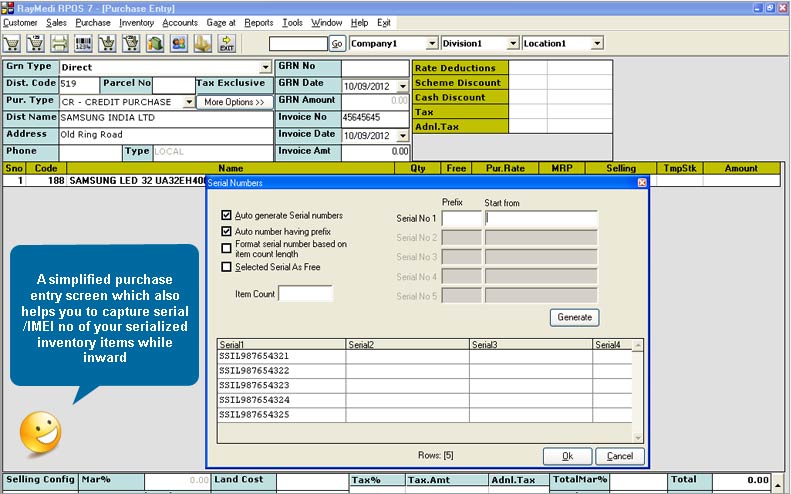This screenshot has width=791, height=494.
Task: Click the More Options button
Action: [234, 102]
